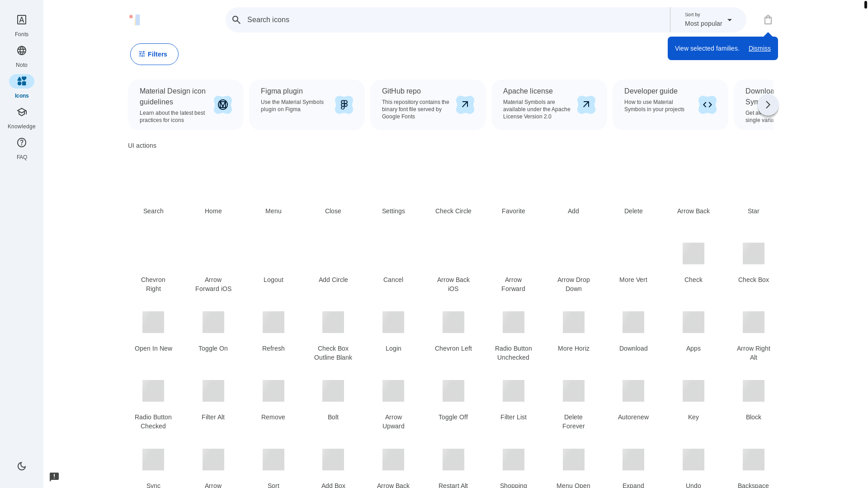Screen dimensions: 868x488
Task: Select the Login icon tile
Action: pyautogui.click(x=393, y=322)
